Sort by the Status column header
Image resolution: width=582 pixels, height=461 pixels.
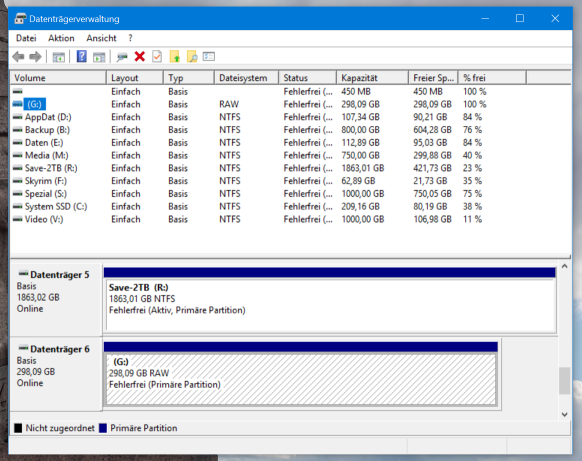tap(308, 78)
